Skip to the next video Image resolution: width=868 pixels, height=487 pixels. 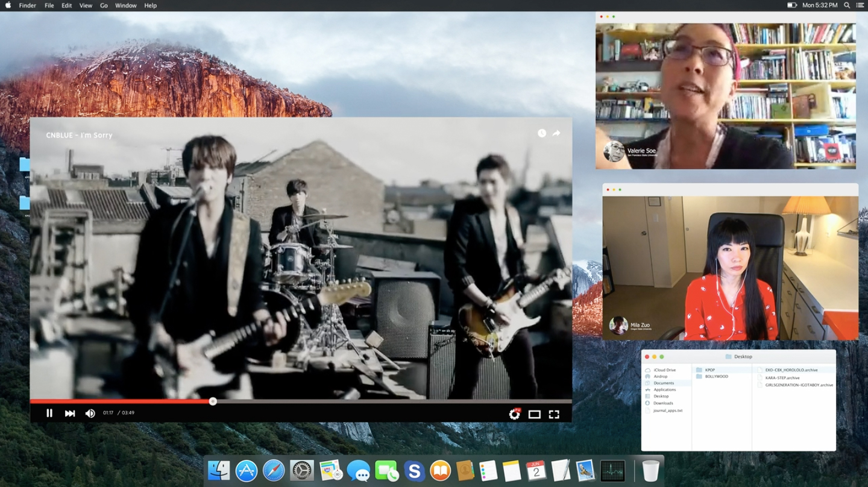(x=70, y=413)
